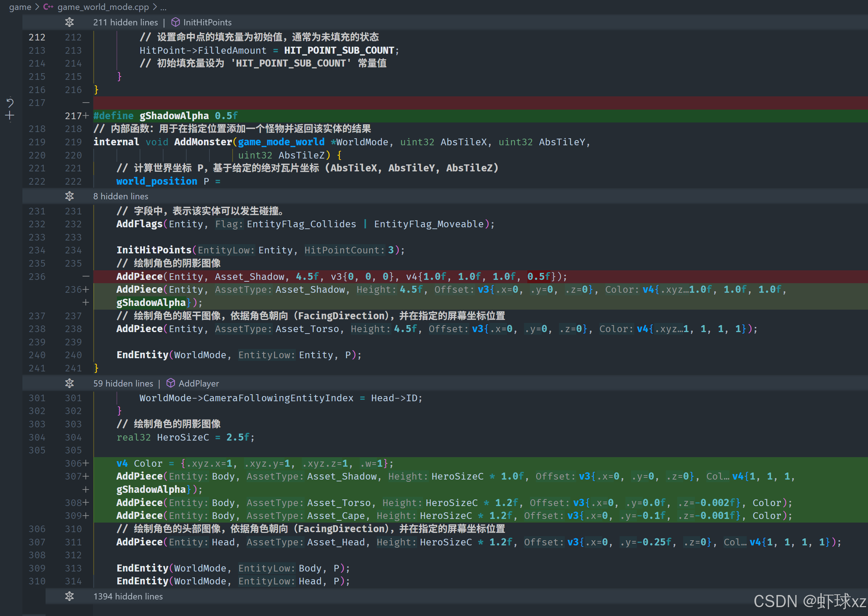Image resolution: width=868 pixels, height=616 pixels.
Task: Click unfold icon beside 1394 hidden lines
Action: coord(69,596)
